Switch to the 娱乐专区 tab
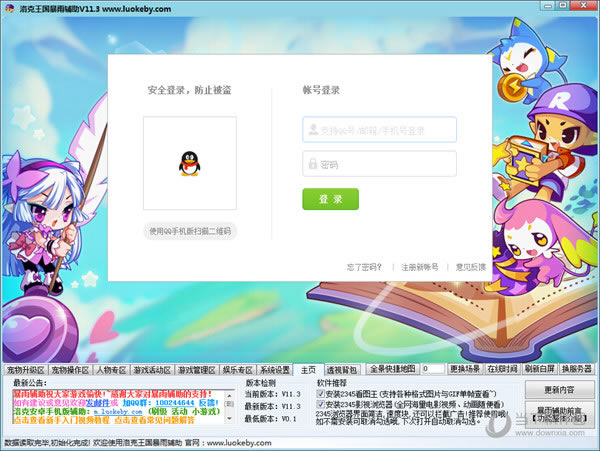The height and width of the screenshot is (451, 600). [x=237, y=370]
